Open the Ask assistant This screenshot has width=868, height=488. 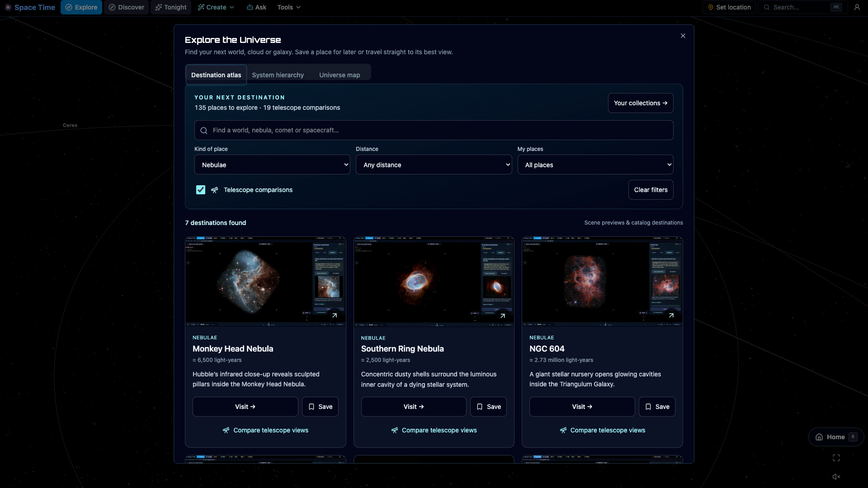pos(256,7)
